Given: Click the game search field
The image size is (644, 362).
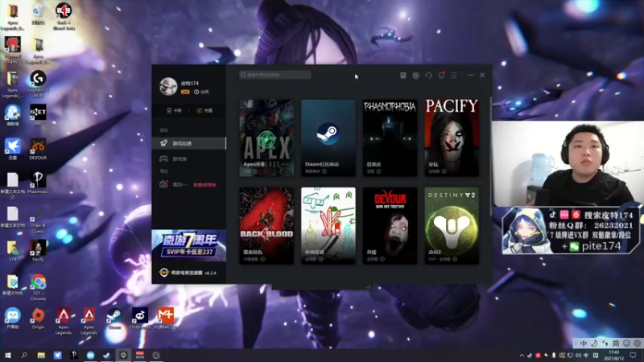Looking at the screenshot, I should pyautogui.click(x=275, y=75).
